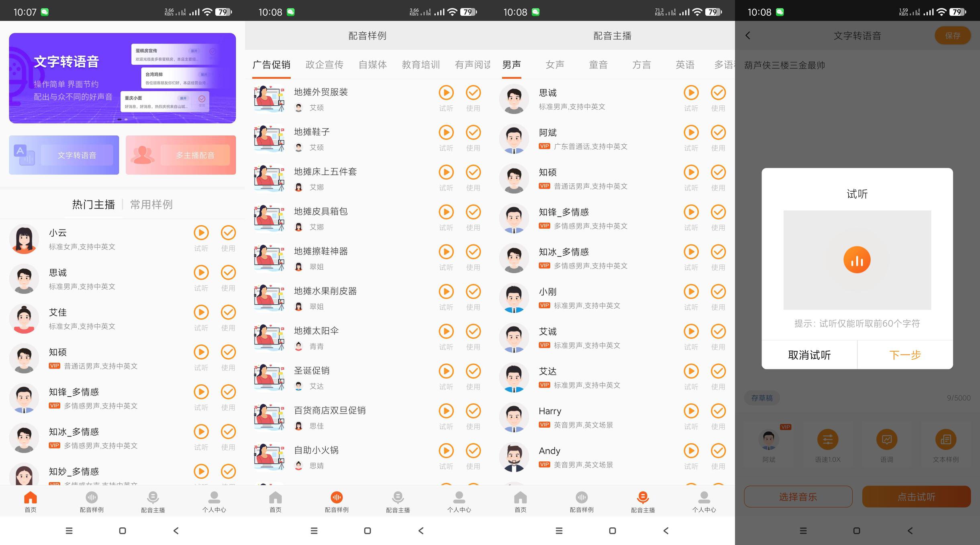Switch to 女声 tab
980x545 pixels.
tap(555, 64)
